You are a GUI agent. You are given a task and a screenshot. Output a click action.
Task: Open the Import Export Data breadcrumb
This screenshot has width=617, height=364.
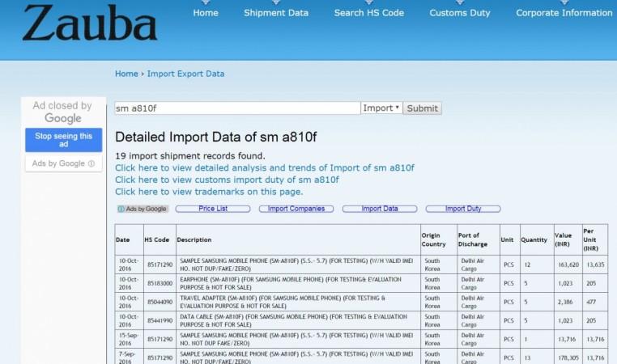pyautogui.click(x=185, y=74)
